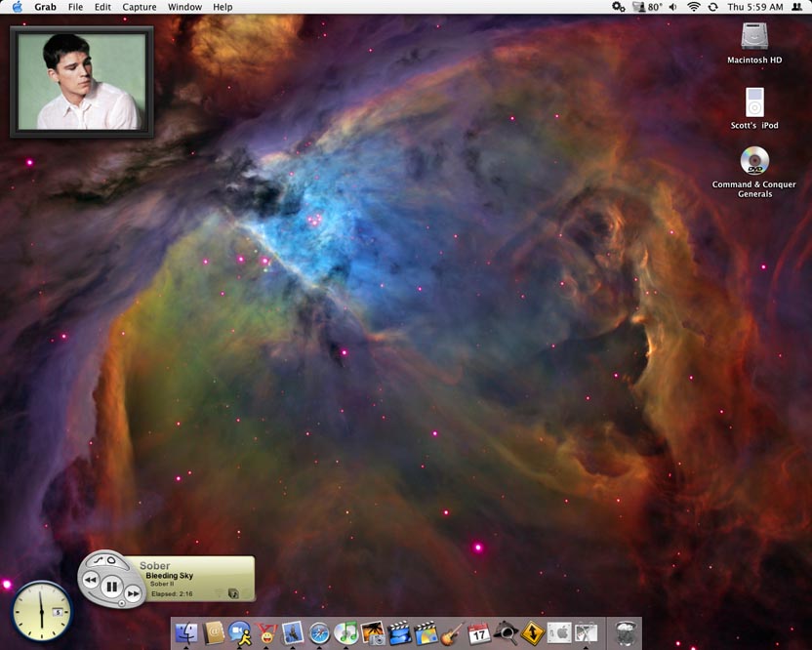Open iPhoto from the Dock
The height and width of the screenshot is (650, 812).
(x=373, y=632)
